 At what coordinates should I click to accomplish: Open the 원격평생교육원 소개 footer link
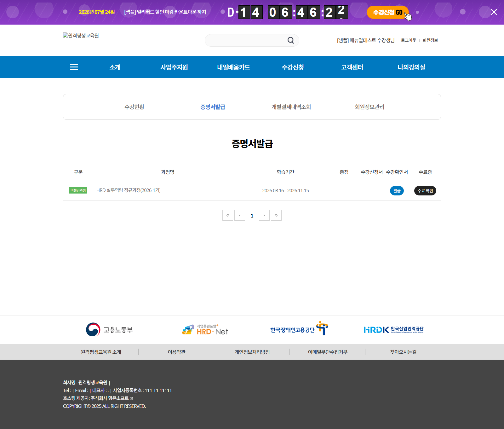click(x=101, y=352)
